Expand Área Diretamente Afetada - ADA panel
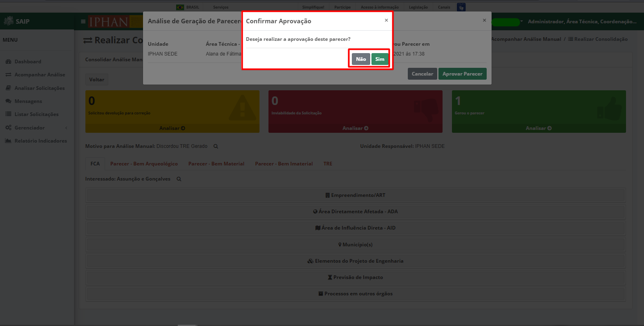Viewport: 644px width, 326px height. pos(356,212)
